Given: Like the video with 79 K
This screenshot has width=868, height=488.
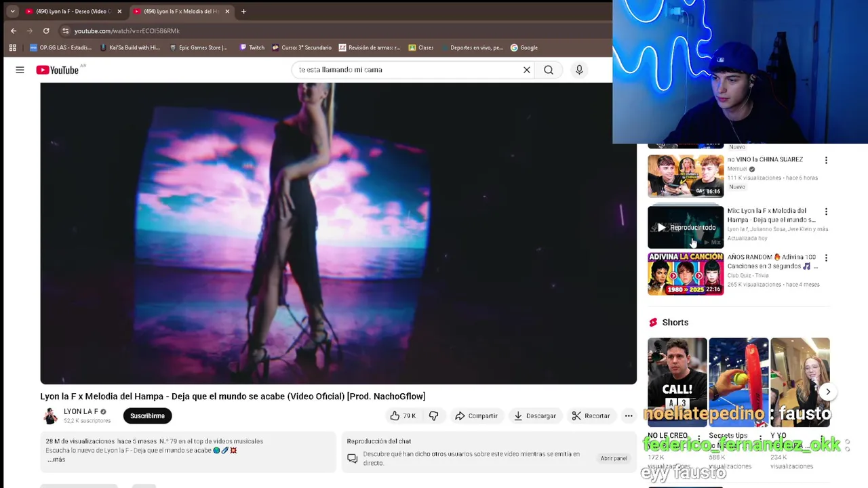Looking at the screenshot, I should point(403,415).
